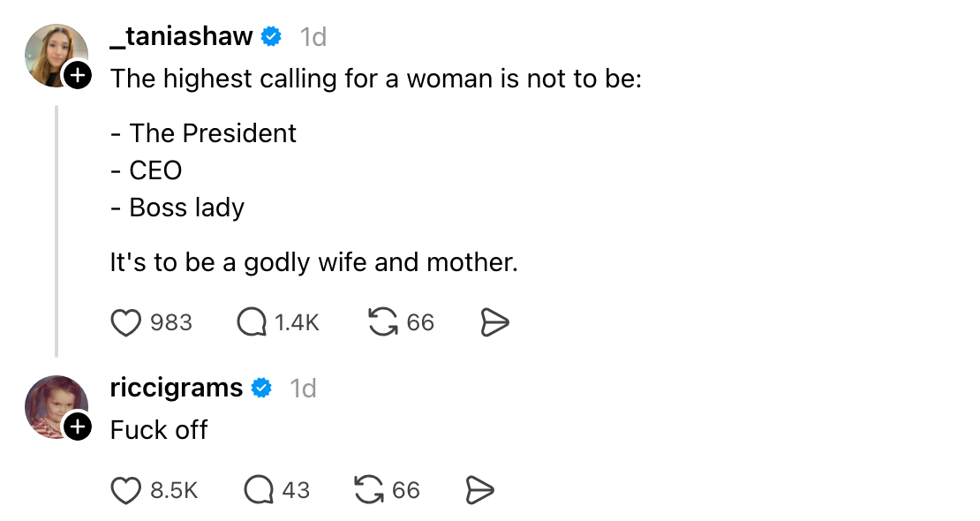Share riccigrams reply with send icon
The width and height of the screenshot is (980, 521).
tap(479, 490)
